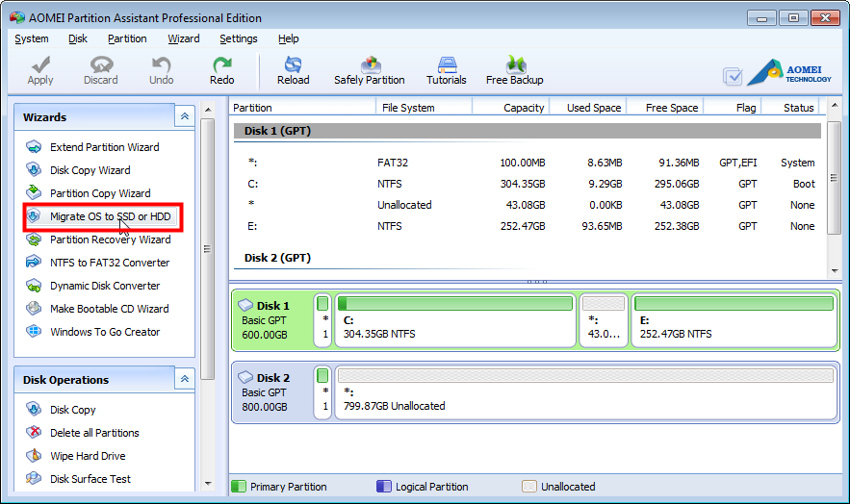The height and width of the screenshot is (504, 850).
Task: Sort by the File System column header
Action: tap(424, 107)
